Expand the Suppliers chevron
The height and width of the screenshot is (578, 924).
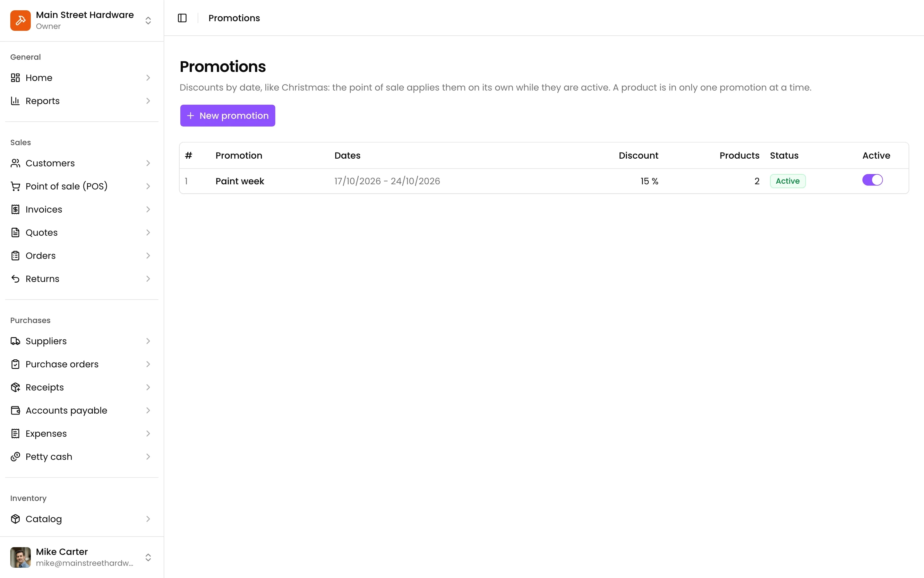pos(148,341)
